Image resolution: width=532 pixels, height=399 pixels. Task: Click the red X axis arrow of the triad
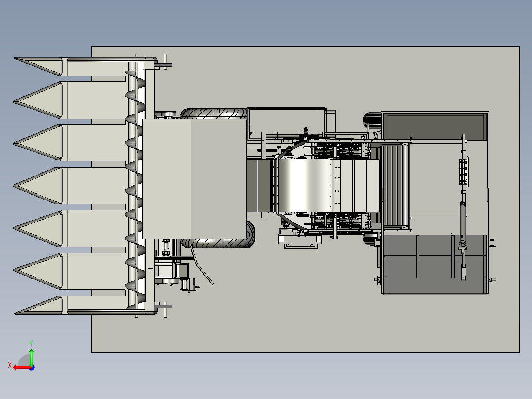tap(21, 368)
